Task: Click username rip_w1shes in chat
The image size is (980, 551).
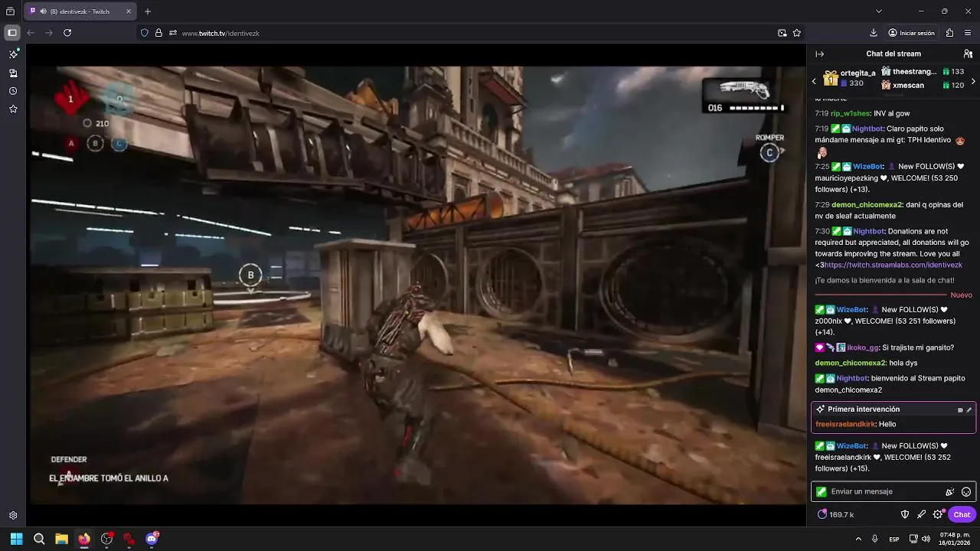Action: [x=850, y=113]
